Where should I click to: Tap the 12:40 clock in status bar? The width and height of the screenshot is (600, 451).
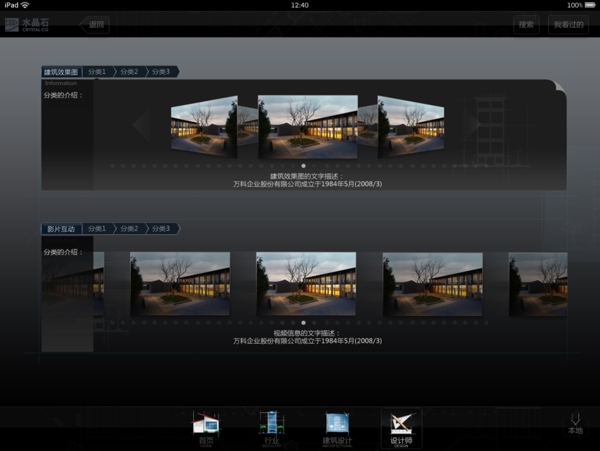300,5
